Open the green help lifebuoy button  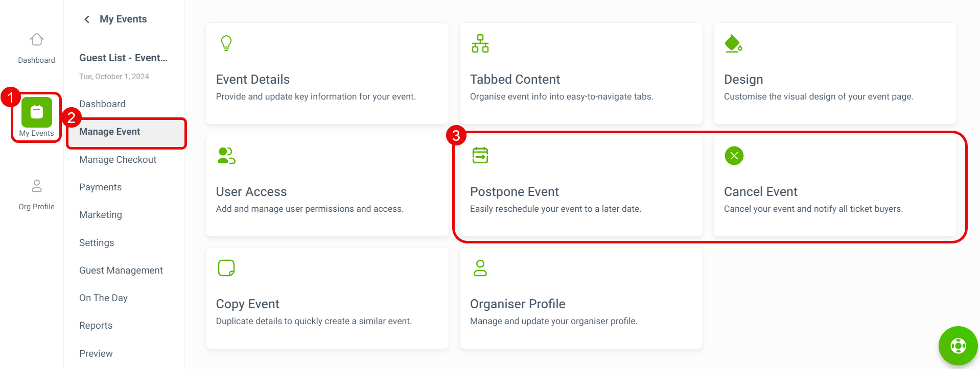[958, 346]
